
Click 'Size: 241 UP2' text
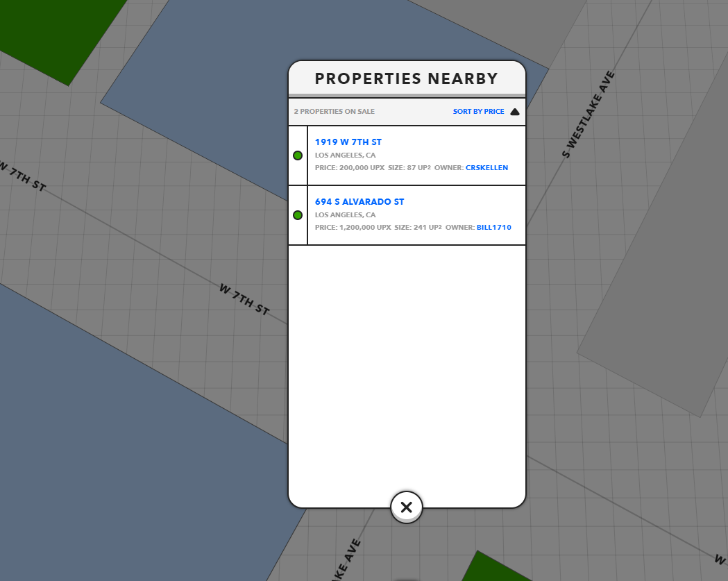click(418, 227)
